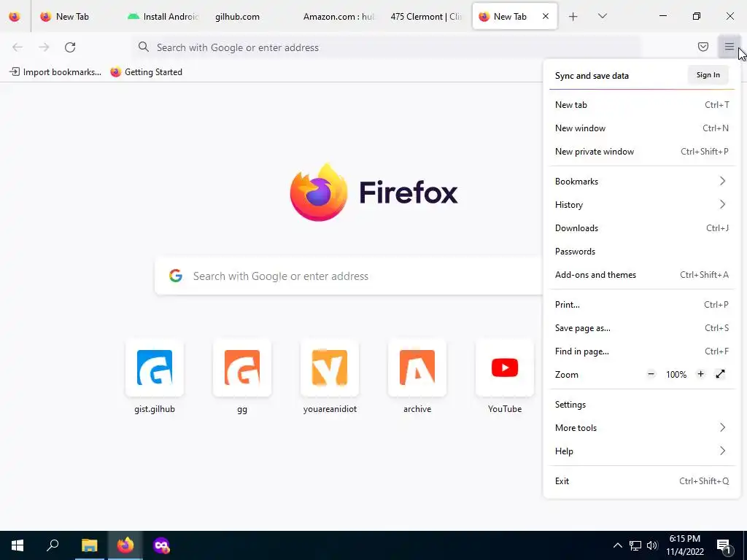Choose Find in page...
This screenshot has width=747, height=560.
(642, 351)
